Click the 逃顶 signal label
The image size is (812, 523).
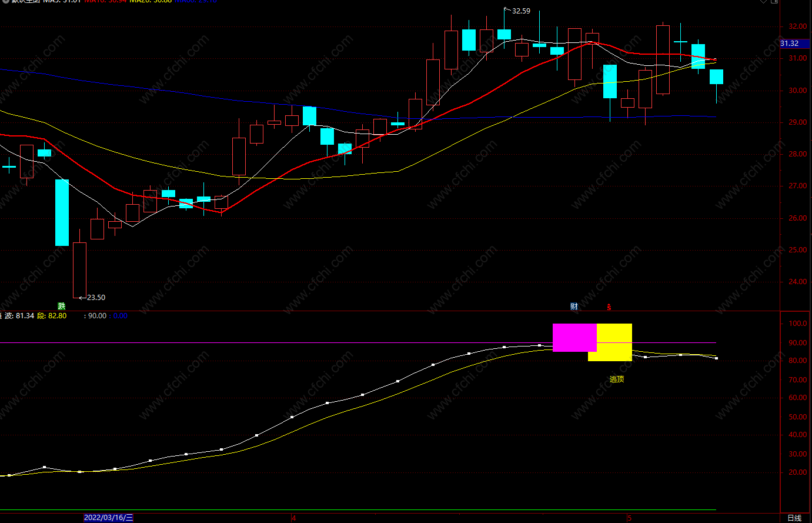pos(617,379)
